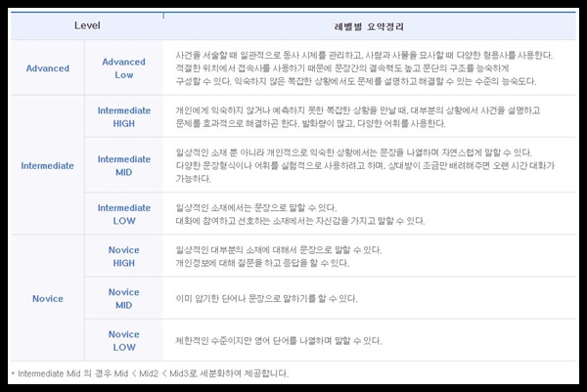The width and height of the screenshot is (587, 392).
Task: Select the 'Advanced Low' level cell
Action: click(x=123, y=68)
